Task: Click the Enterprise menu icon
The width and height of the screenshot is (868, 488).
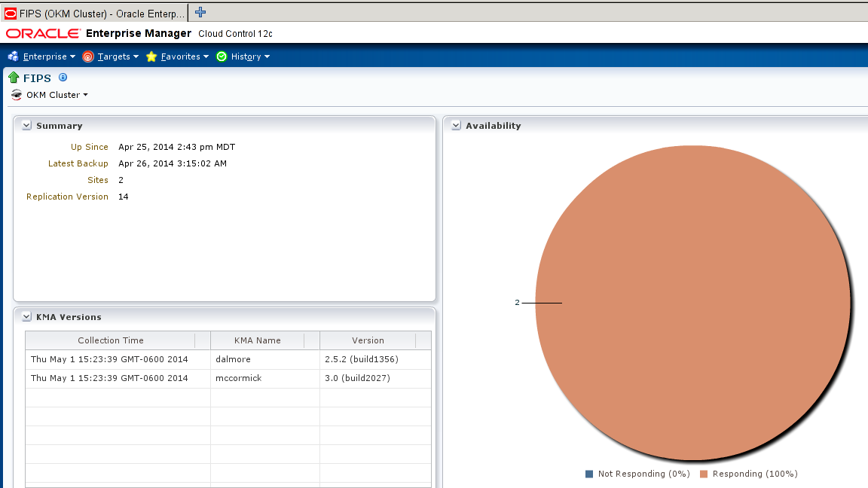Action: click(14, 56)
